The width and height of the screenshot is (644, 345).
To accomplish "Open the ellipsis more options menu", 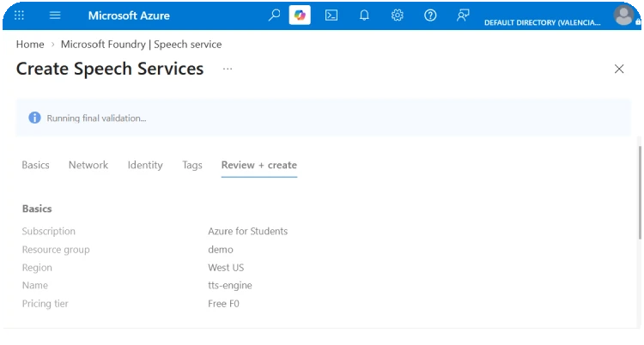I will [228, 69].
